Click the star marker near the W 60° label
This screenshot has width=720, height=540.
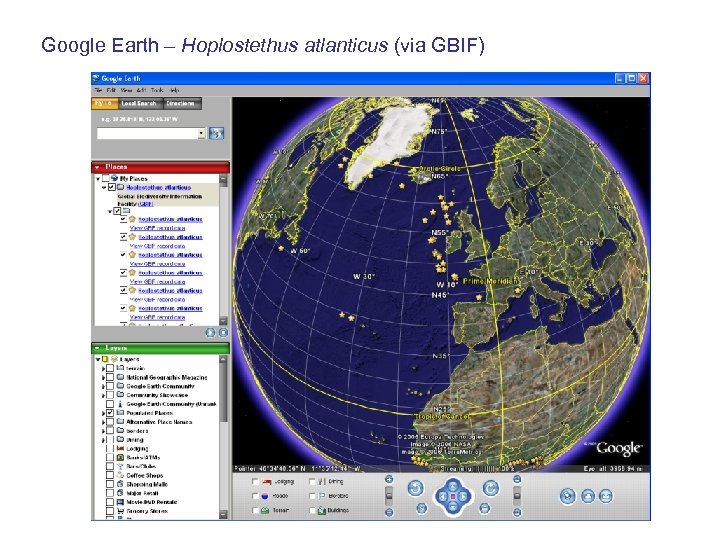tap(281, 248)
